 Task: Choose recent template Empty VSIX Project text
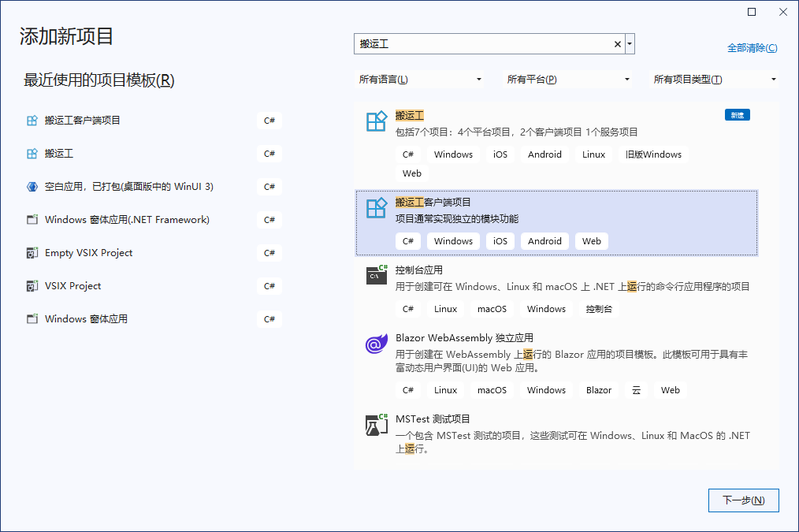89,253
